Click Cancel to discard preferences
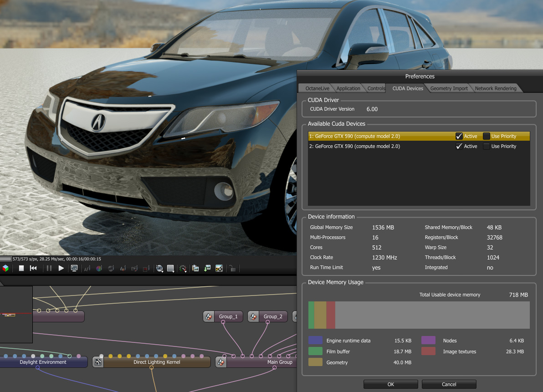The image size is (543, 392). (x=449, y=384)
